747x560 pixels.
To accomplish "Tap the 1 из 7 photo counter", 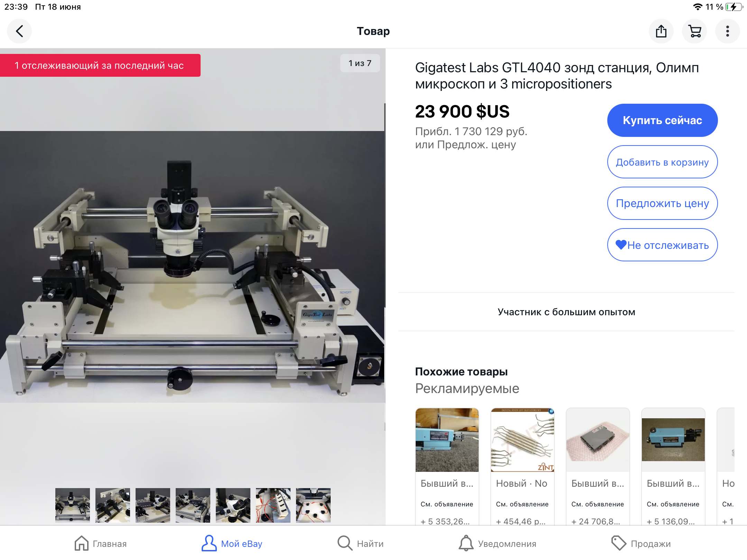I will 360,63.
